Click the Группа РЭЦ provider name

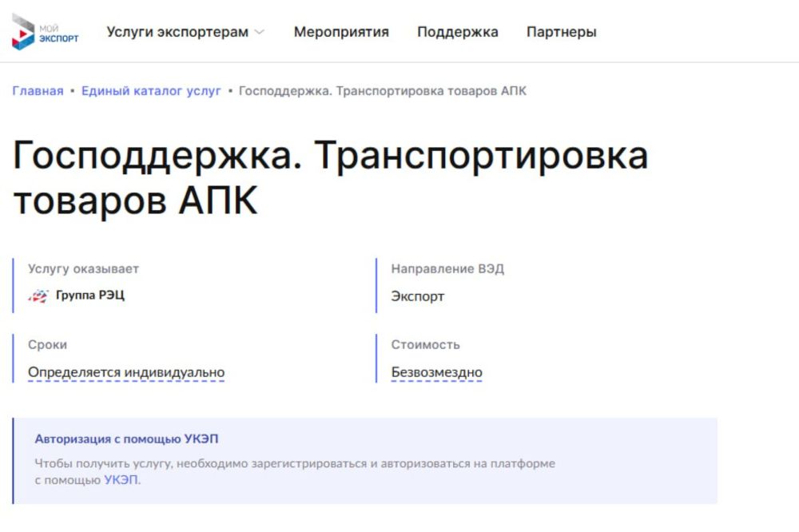[x=89, y=296]
